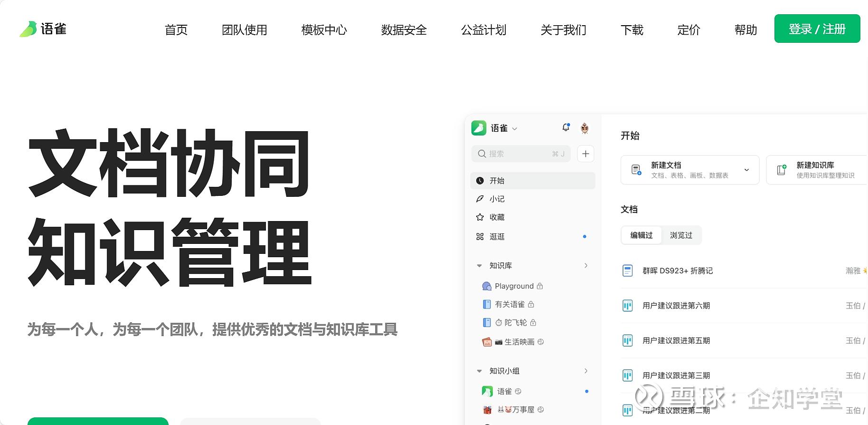This screenshot has width=868, height=425.
Task: Click the 新建文档 button
Action: click(x=690, y=170)
